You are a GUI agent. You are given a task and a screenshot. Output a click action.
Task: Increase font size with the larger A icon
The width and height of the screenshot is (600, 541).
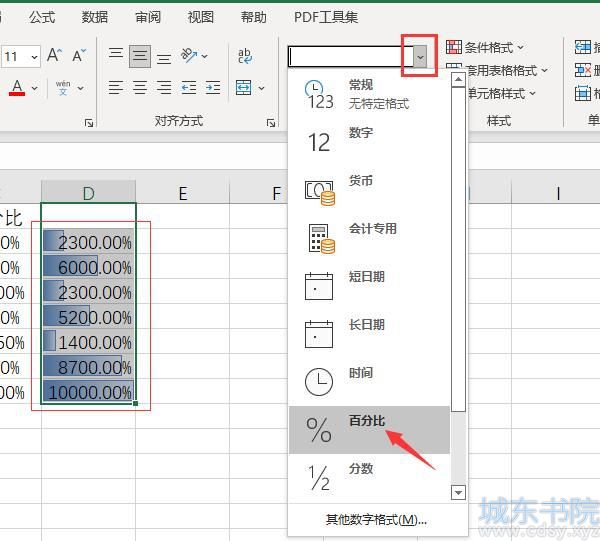tap(54, 55)
